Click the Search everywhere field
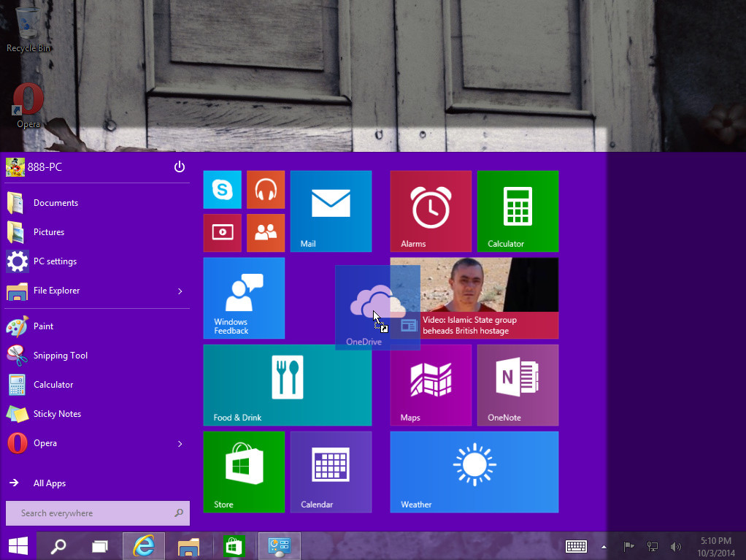The width and height of the screenshot is (746, 560). (x=98, y=513)
